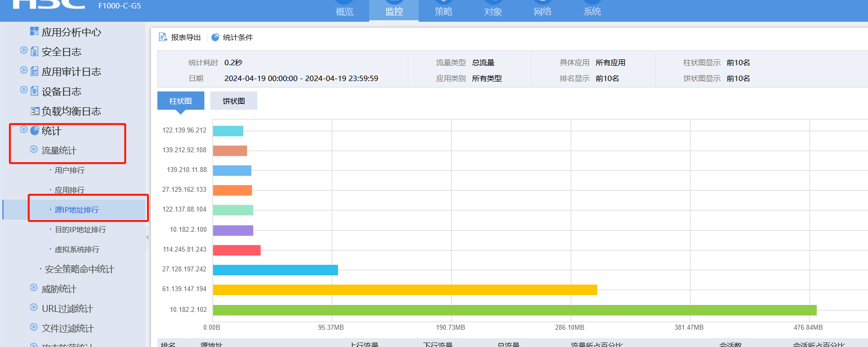Click the 前10名 value beside 排名显示
Screen dimensions: 868x347
coord(607,78)
